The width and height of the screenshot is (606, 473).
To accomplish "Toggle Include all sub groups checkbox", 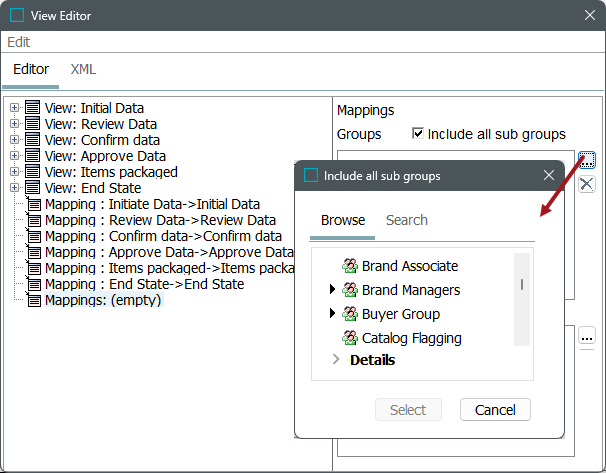I will [x=418, y=134].
